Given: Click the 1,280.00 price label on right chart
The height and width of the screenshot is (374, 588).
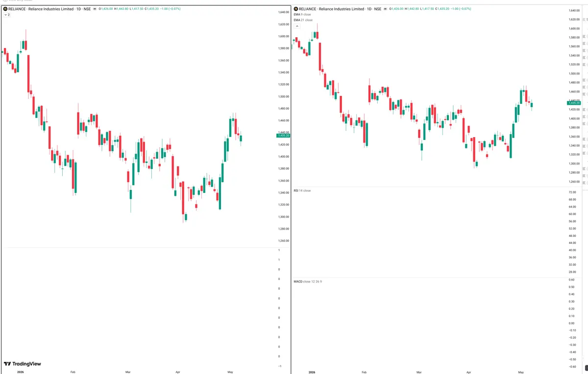Looking at the screenshot, I should [574, 172].
